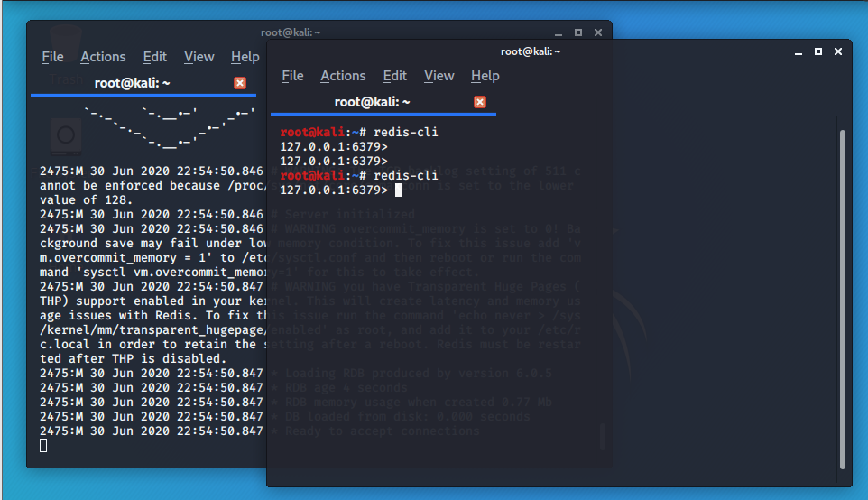Open Edit menu in front terminal
Image resolution: width=868 pixels, height=500 pixels.
tap(394, 76)
